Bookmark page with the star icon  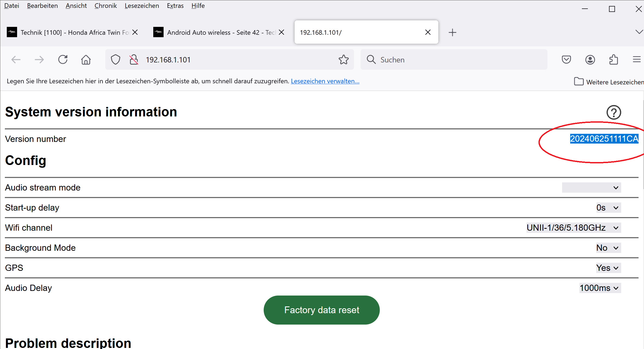click(x=343, y=59)
